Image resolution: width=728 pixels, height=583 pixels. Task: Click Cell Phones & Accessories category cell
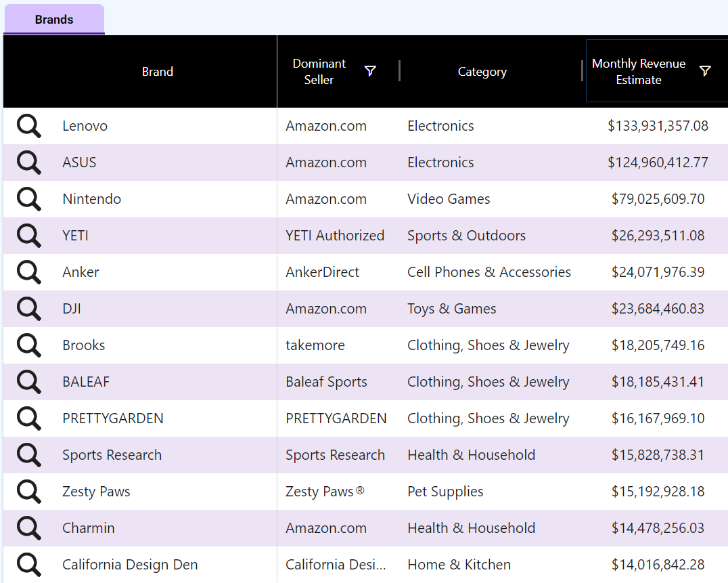[489, 272]
